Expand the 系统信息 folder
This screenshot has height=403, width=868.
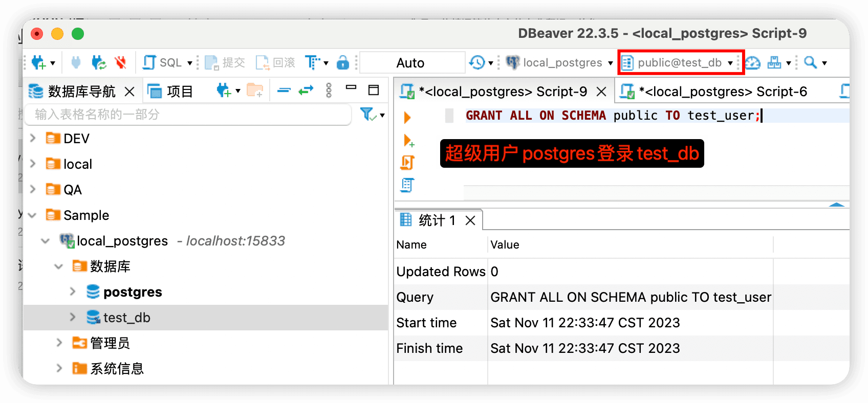(59, 368)
